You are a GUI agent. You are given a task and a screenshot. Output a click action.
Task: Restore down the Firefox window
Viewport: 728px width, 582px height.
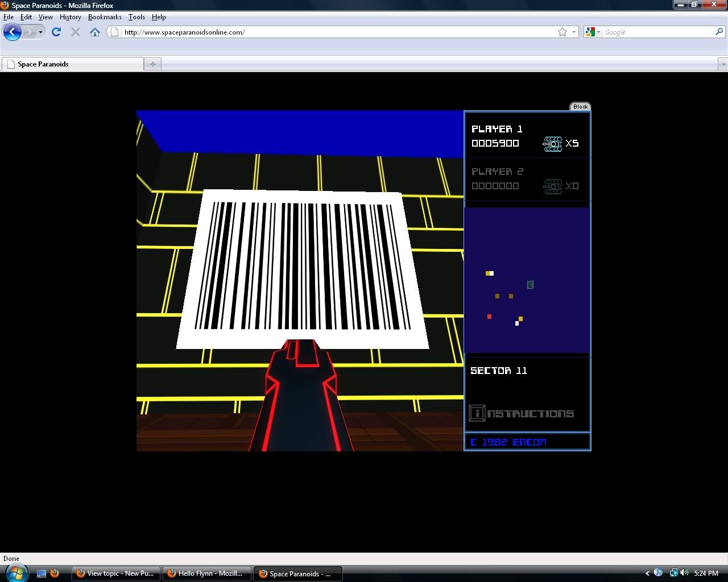[694, 5]
